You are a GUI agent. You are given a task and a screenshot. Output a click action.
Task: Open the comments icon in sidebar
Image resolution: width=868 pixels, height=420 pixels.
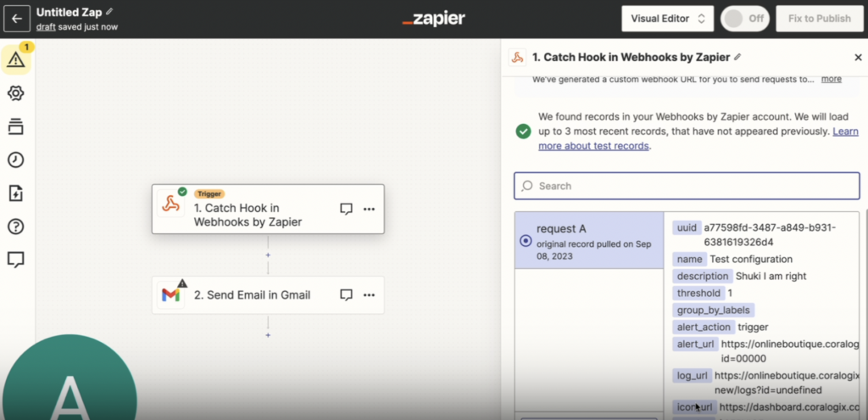click(15, 260)
